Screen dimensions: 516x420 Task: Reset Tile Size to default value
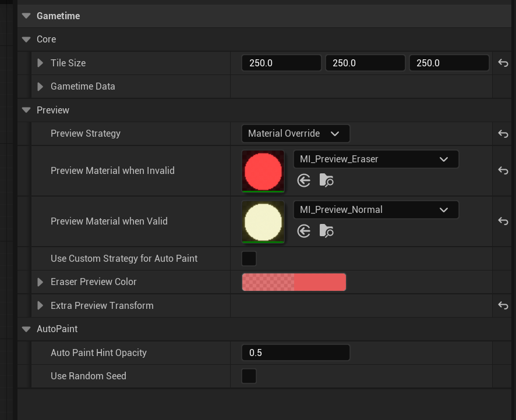coord(503,63)
